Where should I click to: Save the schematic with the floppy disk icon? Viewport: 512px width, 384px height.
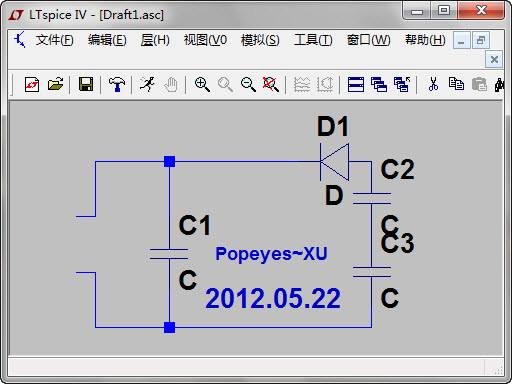86,84
